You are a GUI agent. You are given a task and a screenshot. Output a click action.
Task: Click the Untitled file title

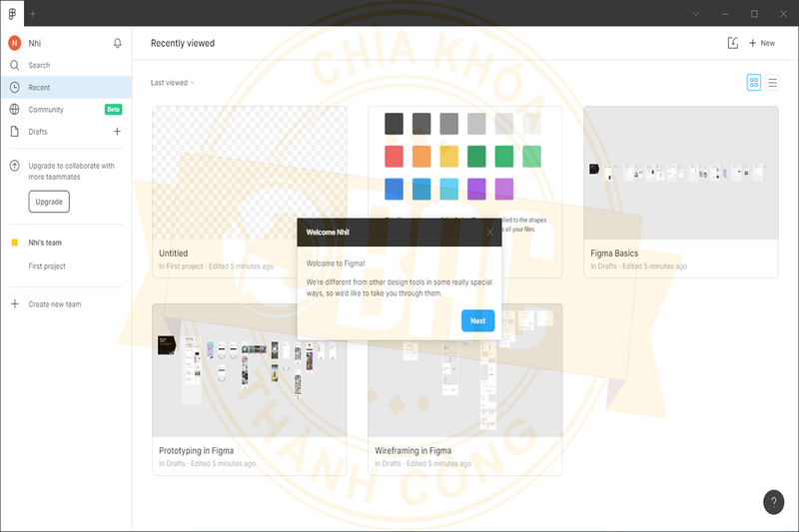tap(173, 253)
